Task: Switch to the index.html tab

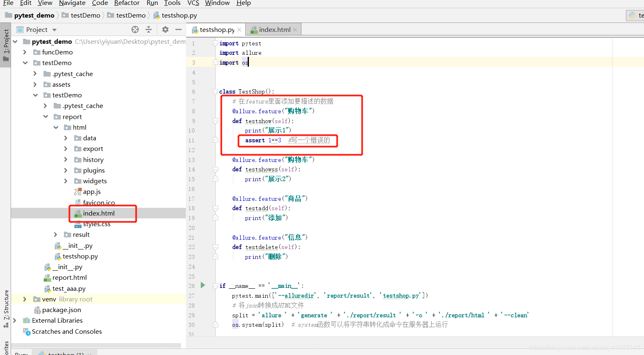Action: click(274, 29)
